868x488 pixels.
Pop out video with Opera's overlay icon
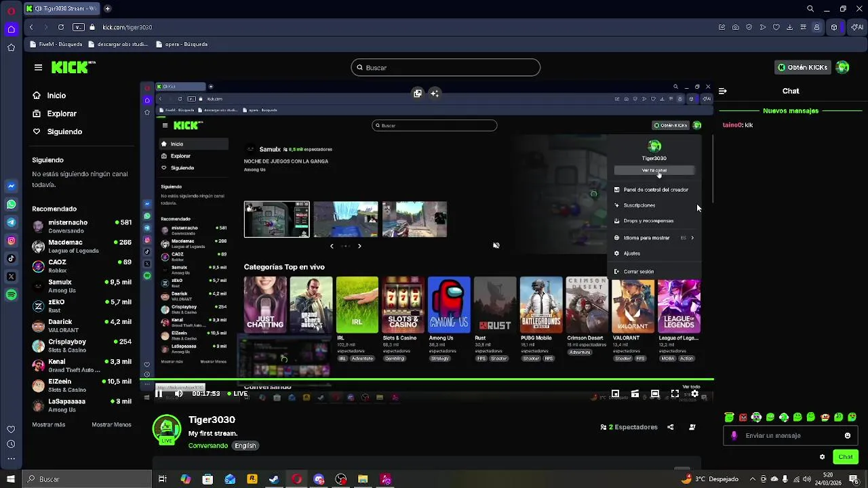418,94
